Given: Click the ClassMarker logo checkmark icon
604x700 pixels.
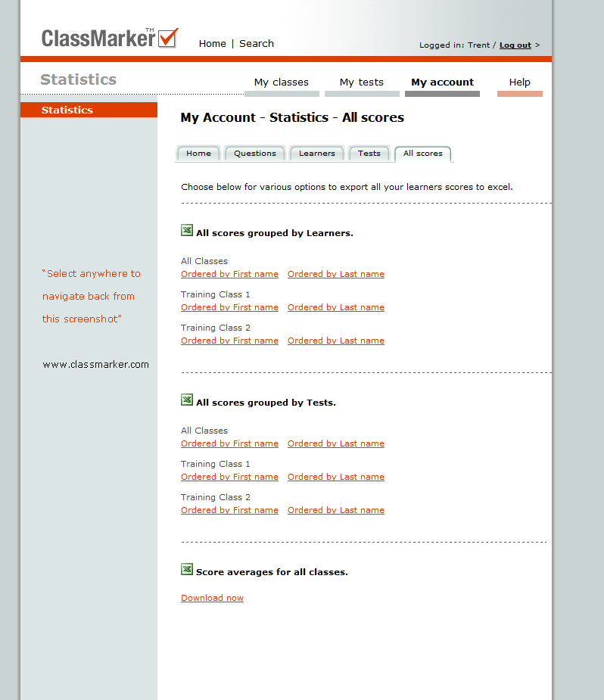Looking at the screenshot, I should coord(168,38).
